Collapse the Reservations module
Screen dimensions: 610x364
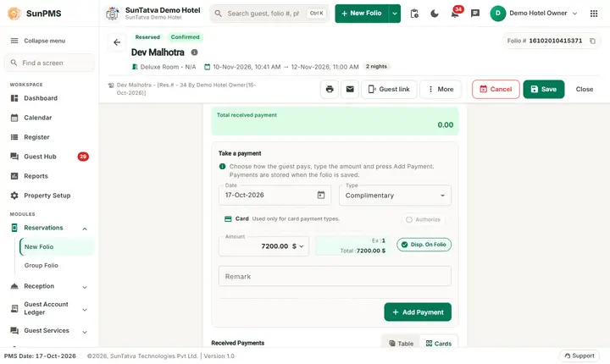point(85,229)
